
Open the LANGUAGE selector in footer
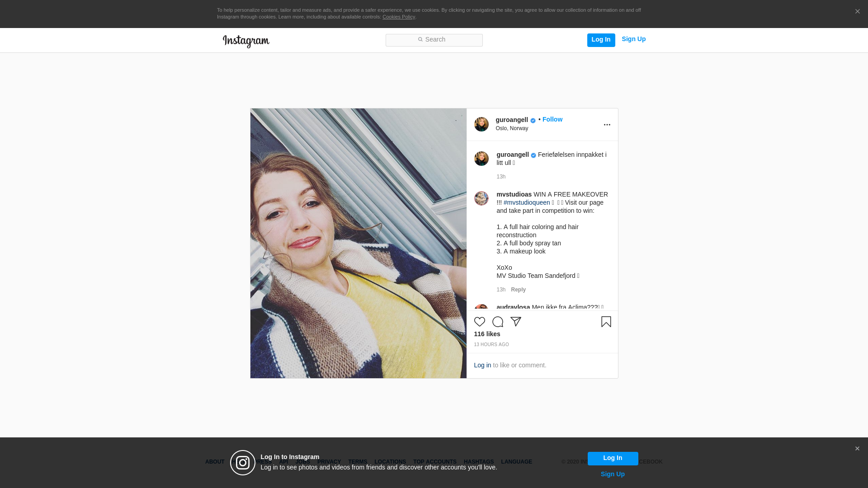click(516, 462)
